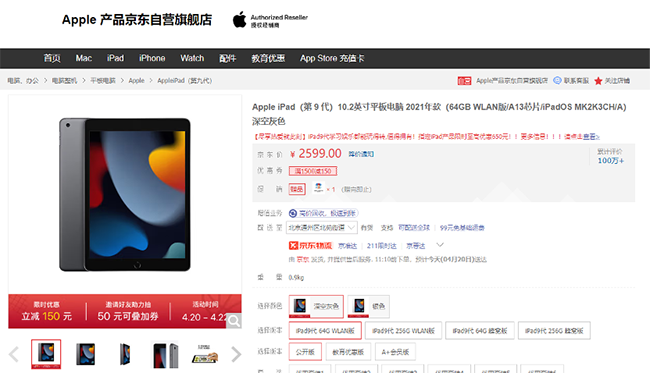This screenshot has height=373, width=650.
Task: Click the trade-in recycle service icon
Action: pos(293,213)
